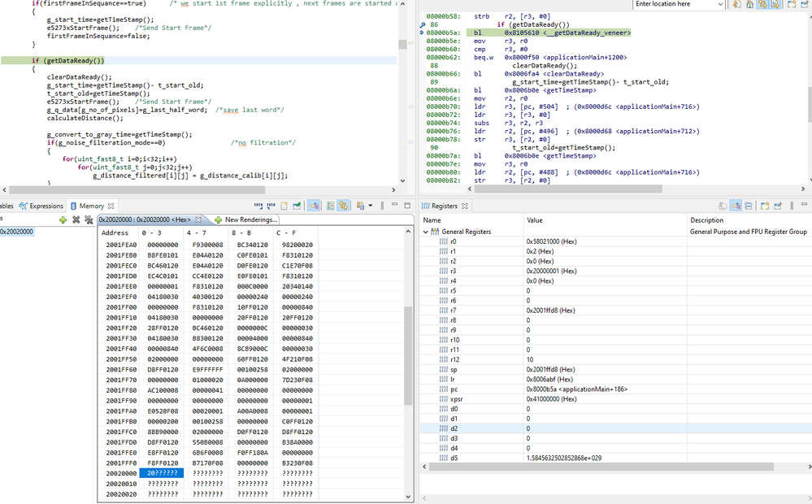The width and height of the screenshot is (812, 504).
Task: Select the pc register row
Action: [x=615, y=389]
